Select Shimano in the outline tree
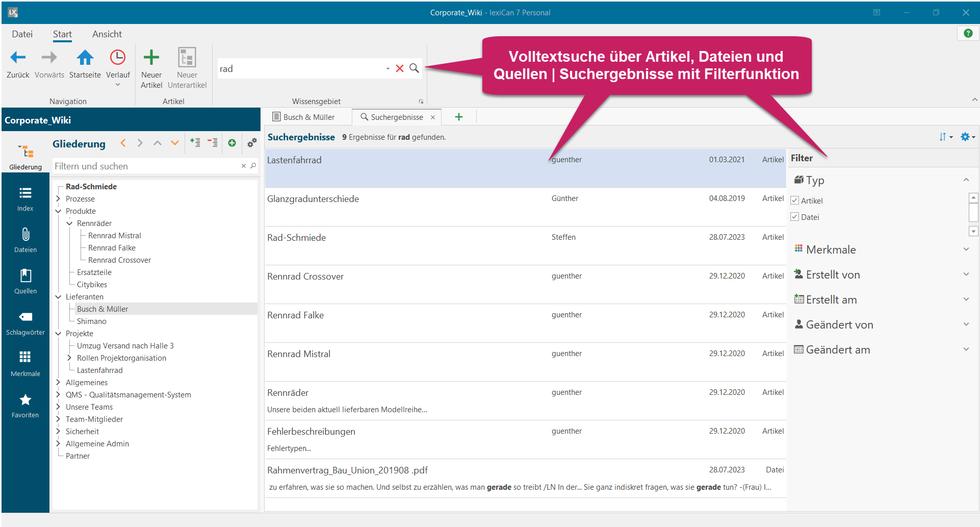This screenshot has width=980, height=527. [x=92, y=321]
